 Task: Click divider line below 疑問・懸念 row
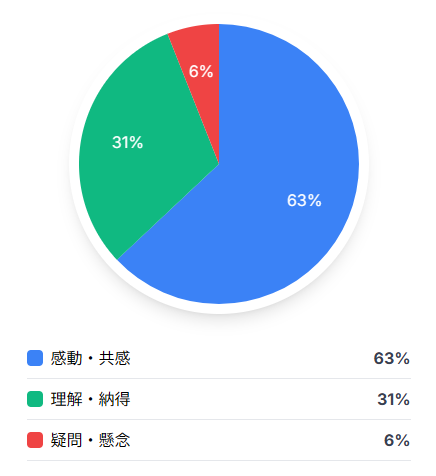click(x=219, y=461)
